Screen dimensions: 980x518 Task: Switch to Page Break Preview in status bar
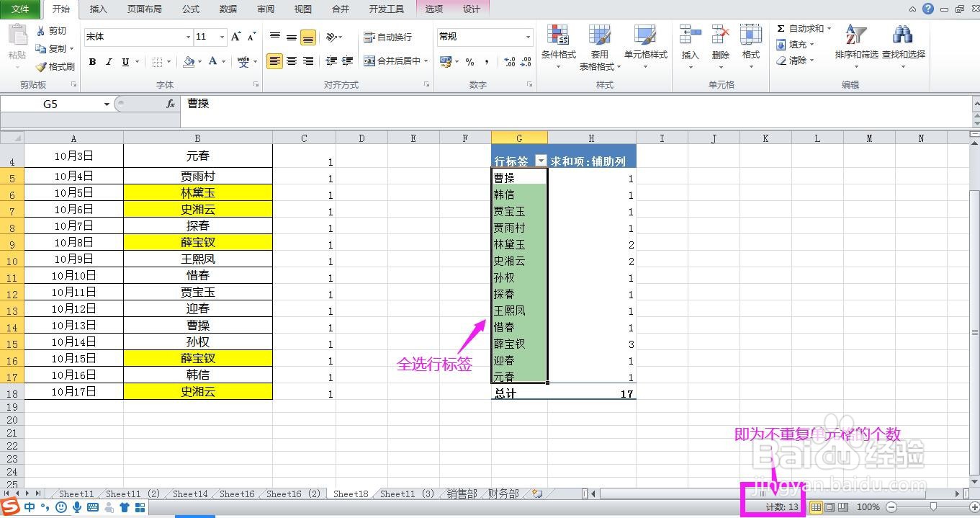point(843,507)
